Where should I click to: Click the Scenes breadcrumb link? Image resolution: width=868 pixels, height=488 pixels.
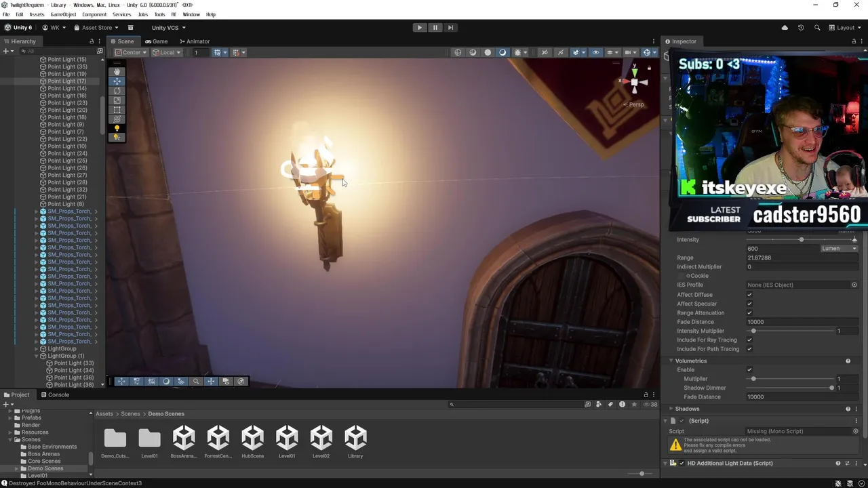point(130,413)
